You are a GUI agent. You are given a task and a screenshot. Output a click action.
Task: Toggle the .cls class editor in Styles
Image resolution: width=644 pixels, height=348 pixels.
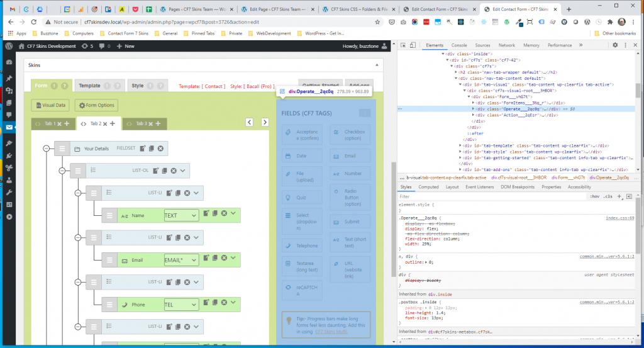coord(608,196)
